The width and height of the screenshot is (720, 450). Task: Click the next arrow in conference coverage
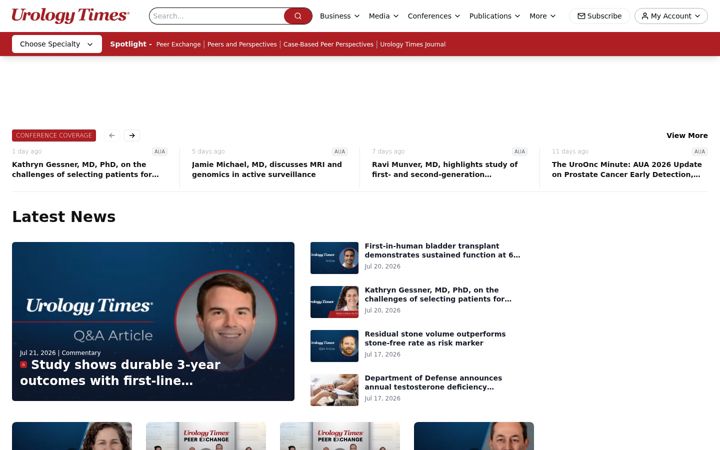coord(132,135)
